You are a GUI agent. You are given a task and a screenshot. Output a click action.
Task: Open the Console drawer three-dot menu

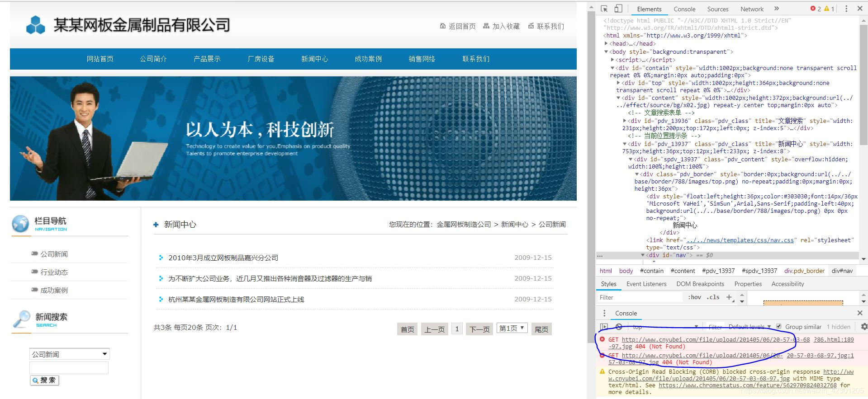tap(604, 313)
